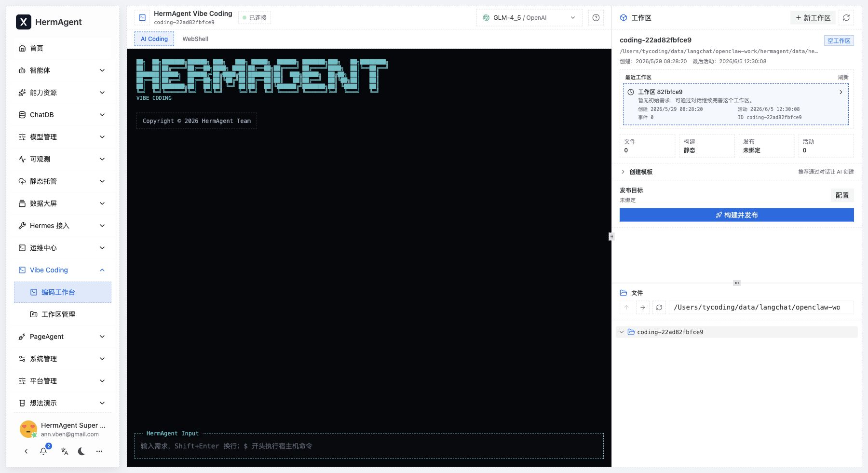Image resolution: width=868 pixels, height=473 pixels.
Task: Open notifications bell icon
Action: [x=43, y=451]
